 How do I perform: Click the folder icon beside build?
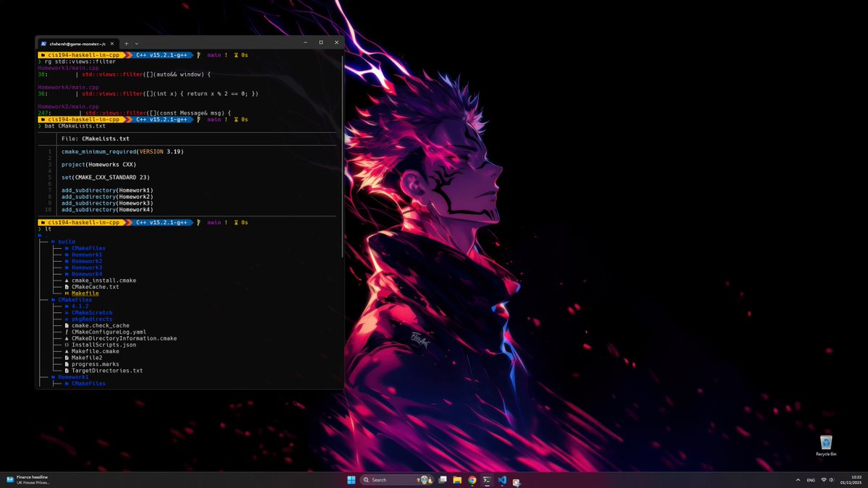(54, 242)
